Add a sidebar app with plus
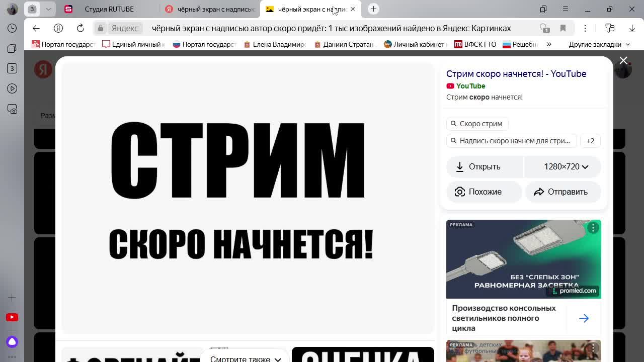Image resolution: width=644 pixels, height=362 pixels. pyautogui.click(x=12, y=298)
